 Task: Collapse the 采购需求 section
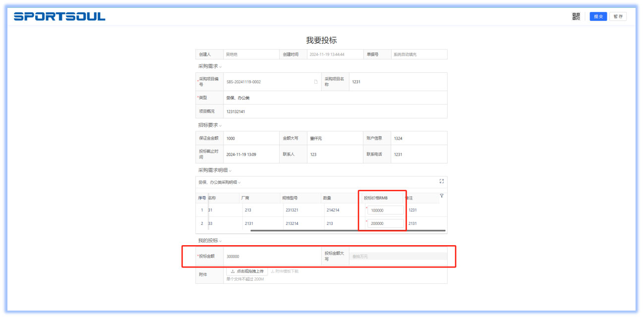coord(220,66)
